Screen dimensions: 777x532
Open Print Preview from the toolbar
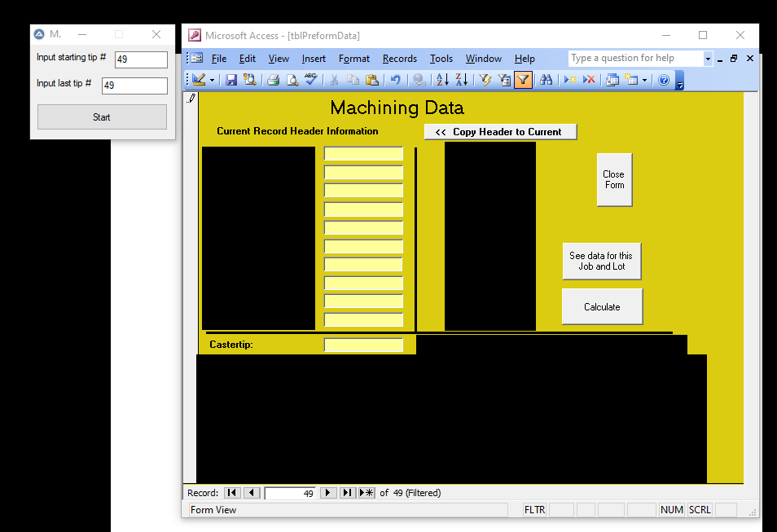tap(292, 80)
